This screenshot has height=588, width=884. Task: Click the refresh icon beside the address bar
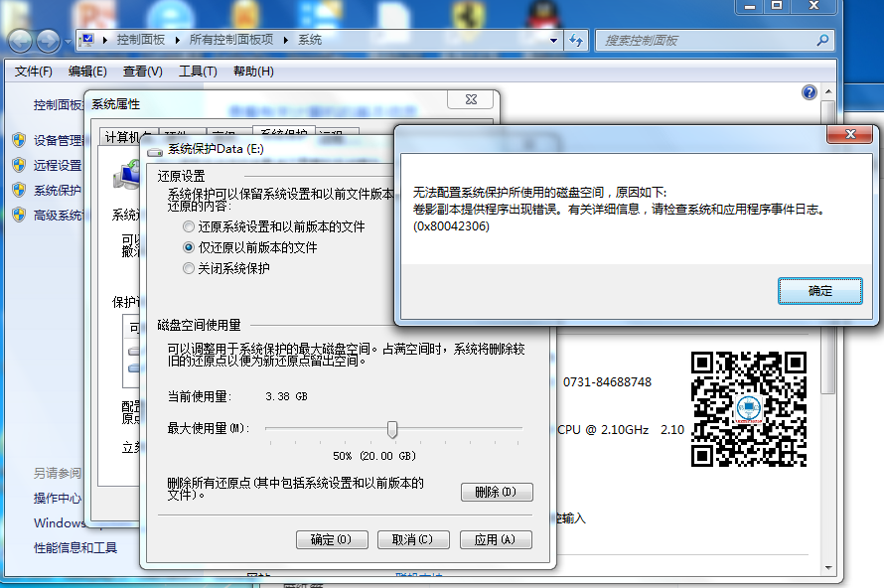point(577,41)
